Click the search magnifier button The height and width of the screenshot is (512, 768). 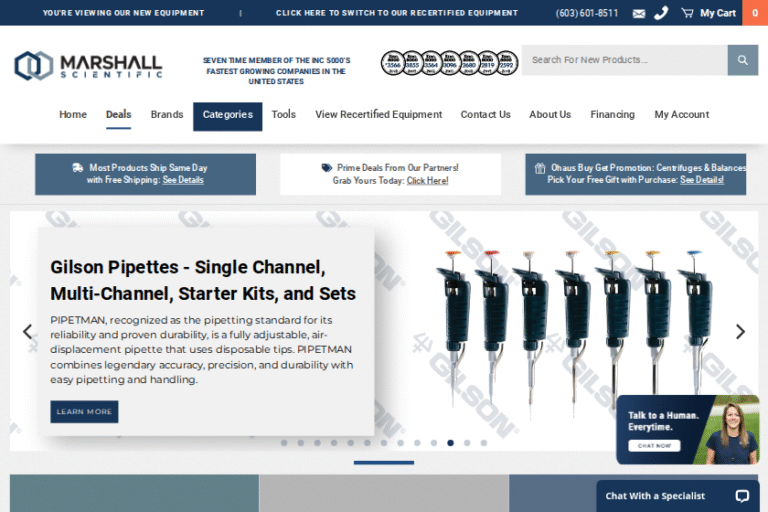[x=742, y=60]
